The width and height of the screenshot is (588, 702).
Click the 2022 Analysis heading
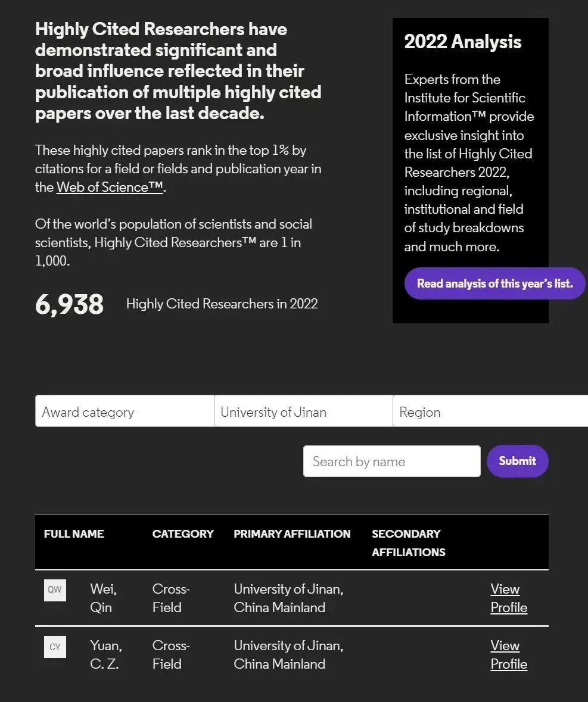[463, 42]
